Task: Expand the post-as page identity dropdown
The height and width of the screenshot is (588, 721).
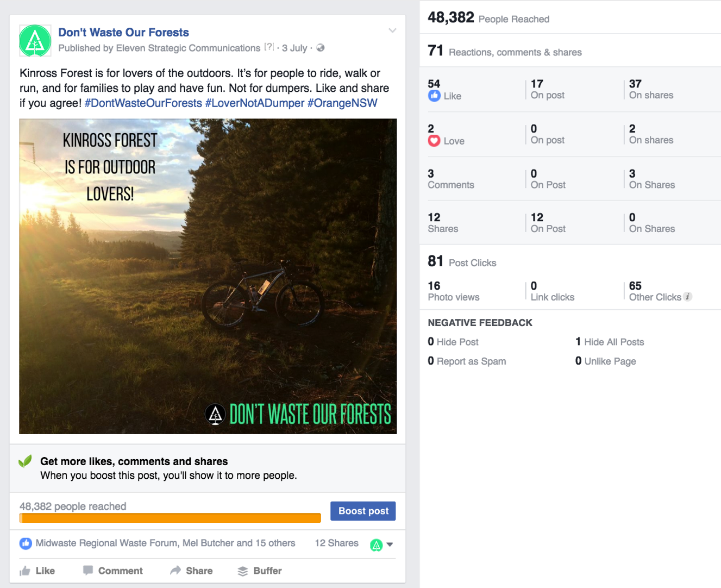Action: (x=381, y=545)
